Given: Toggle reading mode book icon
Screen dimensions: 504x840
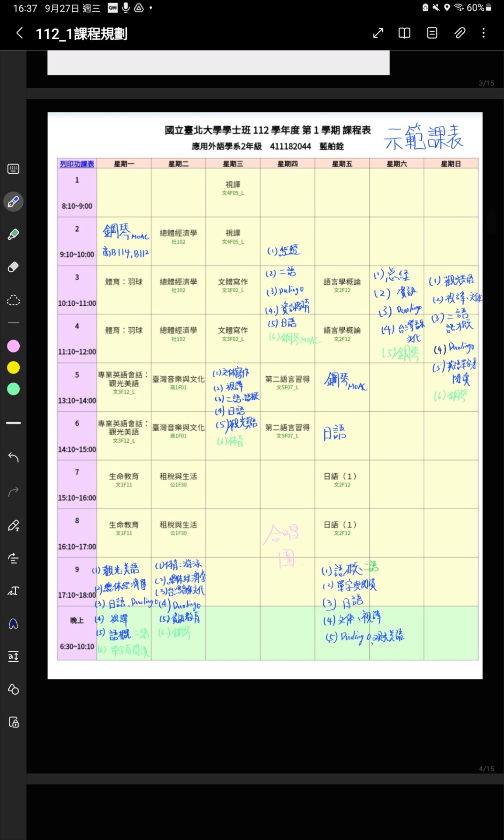Looking at the screenshot, I should (x=404, y=33).
